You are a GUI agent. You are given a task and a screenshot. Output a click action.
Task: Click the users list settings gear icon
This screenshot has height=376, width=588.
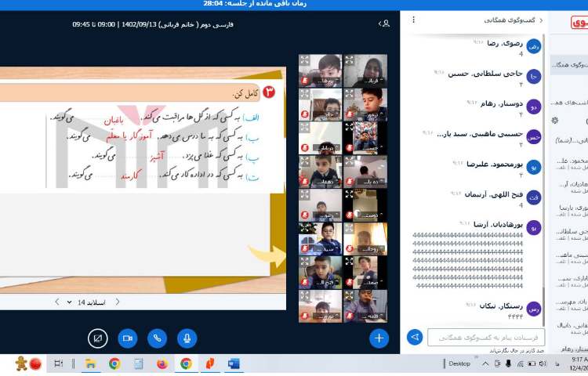click(x=555, y=120)
